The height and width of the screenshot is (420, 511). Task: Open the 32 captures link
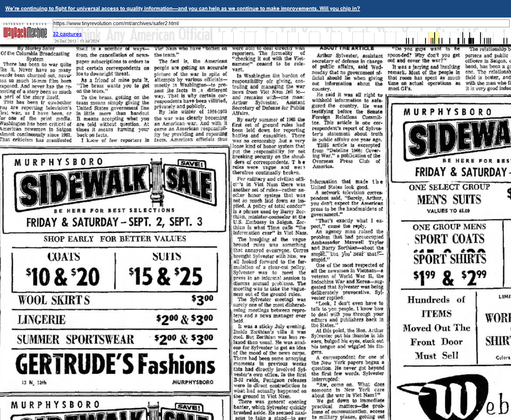point(67,34)
